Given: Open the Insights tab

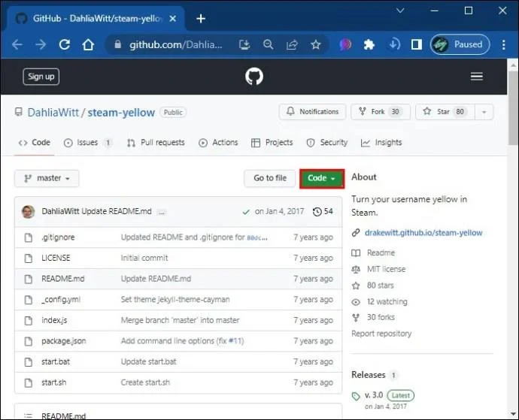Looking at the screenshot, I should (x=381, y=143).
